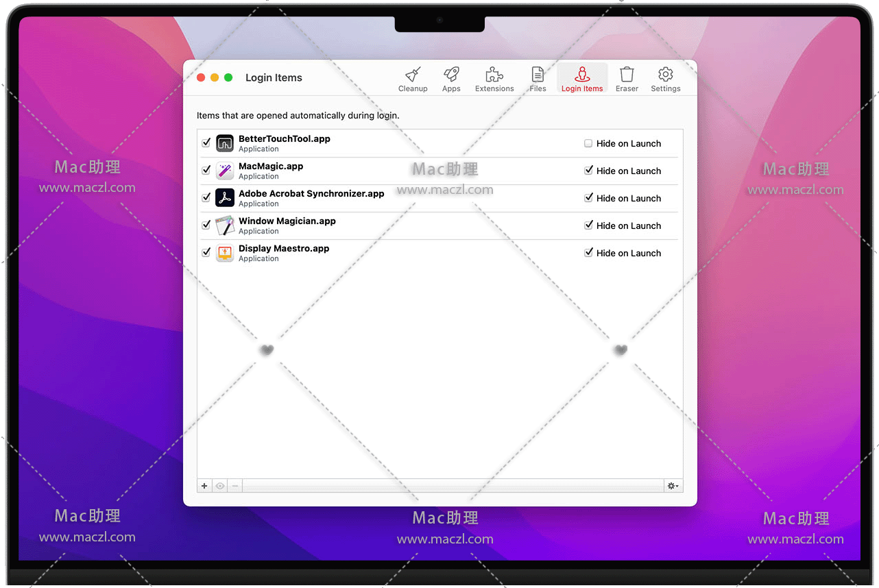Disable the Display Maestro login item checkbox
Image resolution: width=879 pixels, height=588 pixels.
pyautogui.click(x=206, y=252)
